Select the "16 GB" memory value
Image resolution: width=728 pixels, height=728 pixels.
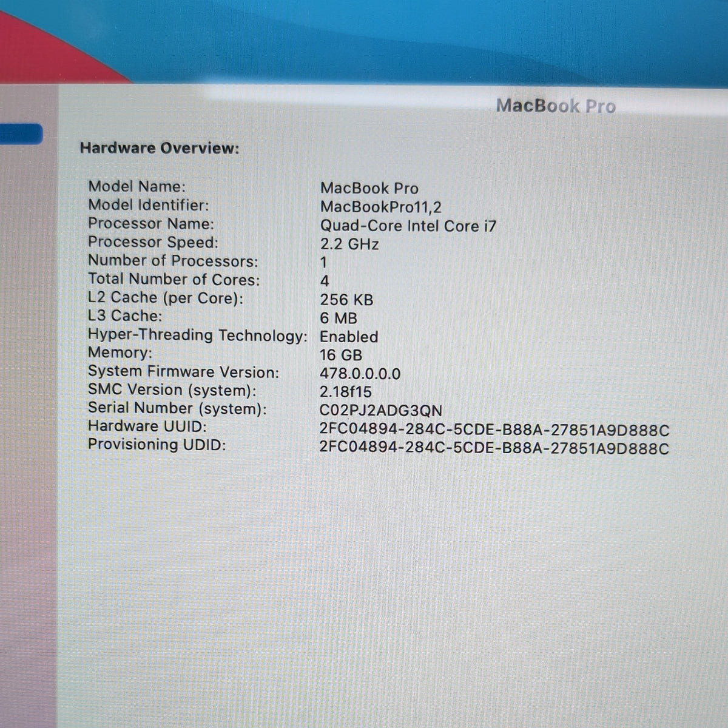[x=341, y=356]
